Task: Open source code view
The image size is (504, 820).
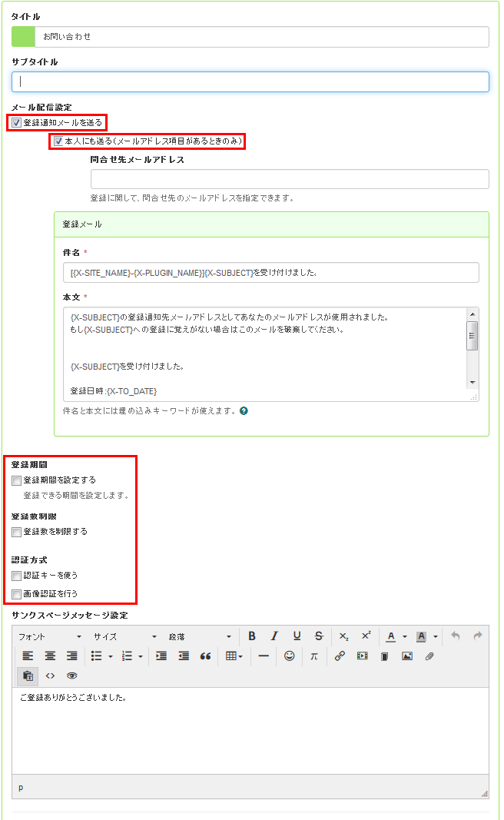Action: point(50,676)
